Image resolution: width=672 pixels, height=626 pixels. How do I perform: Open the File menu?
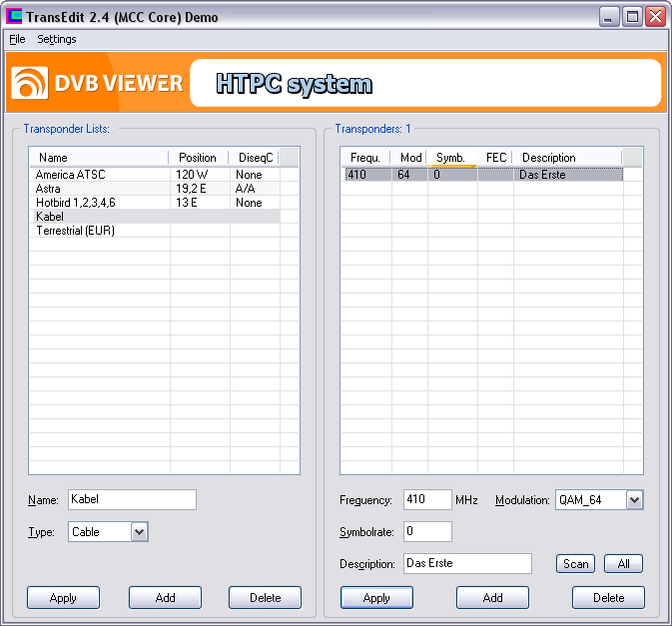(17, 39)
